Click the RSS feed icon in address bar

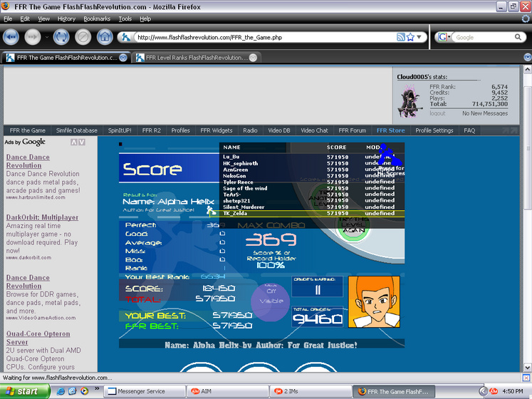pos(401,37)
